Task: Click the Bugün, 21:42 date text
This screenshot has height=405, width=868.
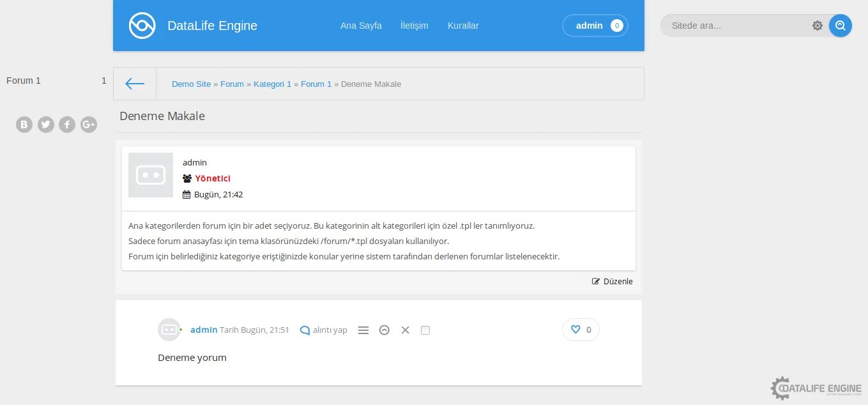Action: click(218, 194)
